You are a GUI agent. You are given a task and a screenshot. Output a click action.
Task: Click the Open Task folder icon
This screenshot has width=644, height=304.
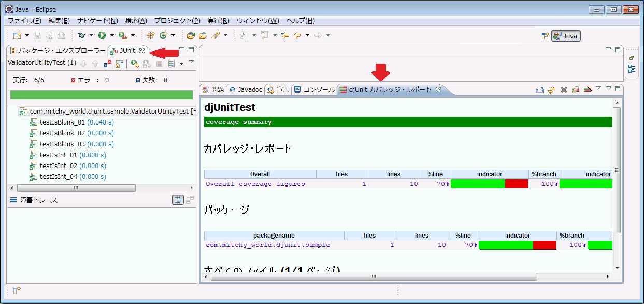pyautogui.click(x=203, y=35)
